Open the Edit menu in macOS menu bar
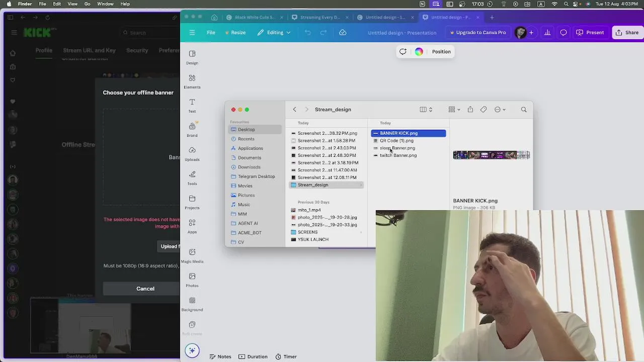This screenshot has width=644, height=362. tap(57, 4)
